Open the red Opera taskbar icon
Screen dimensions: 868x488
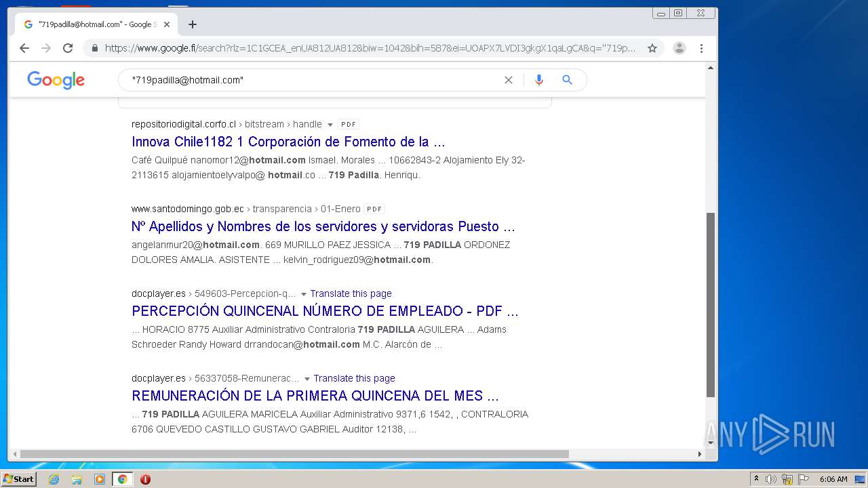pyautogui.click(x=145, y=479)
